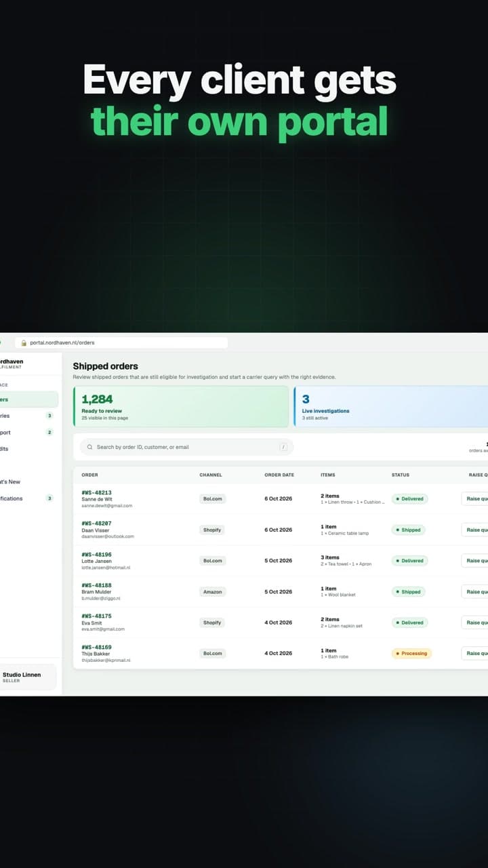The height and width of the screenshot is (868, 488).
Task: Click email sanne.dewit@gmail.com
Action: [106, 505]
